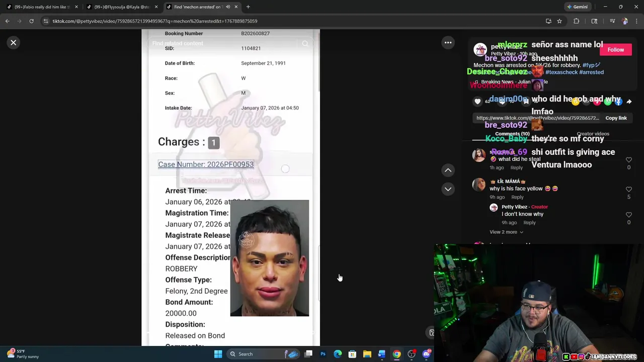Close the 'Find mechon arrested' browser tab
Image resolution: width=644 pixels, height=362 pixels.
pyautogui.click(x=236, y=7)
